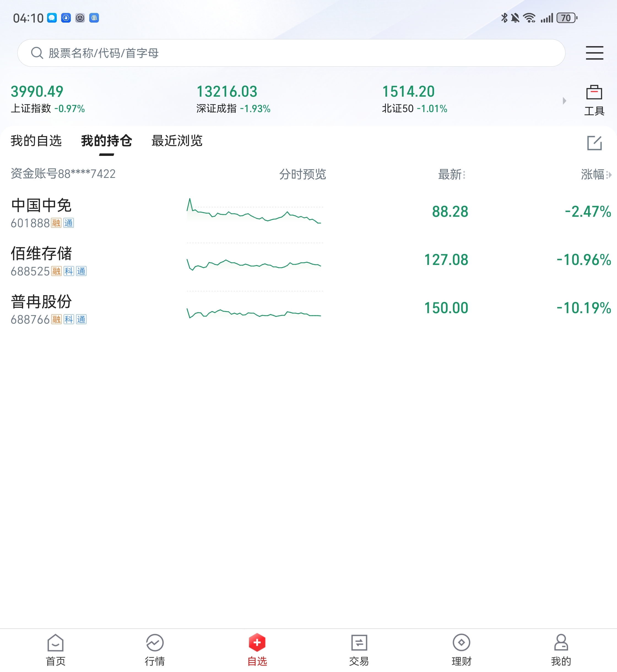Open 中国中免 stock row
617x672 pixels.
(x=41, y=212)
